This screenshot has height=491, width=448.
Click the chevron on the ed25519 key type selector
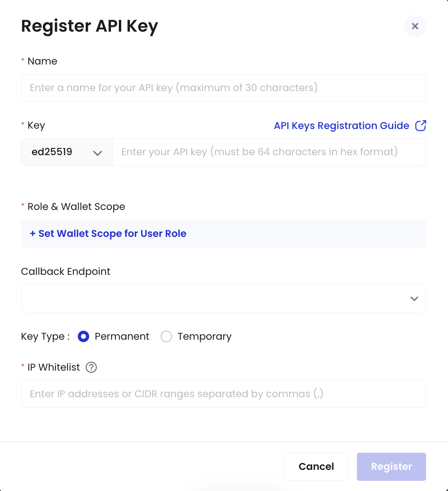click(98, 152)
